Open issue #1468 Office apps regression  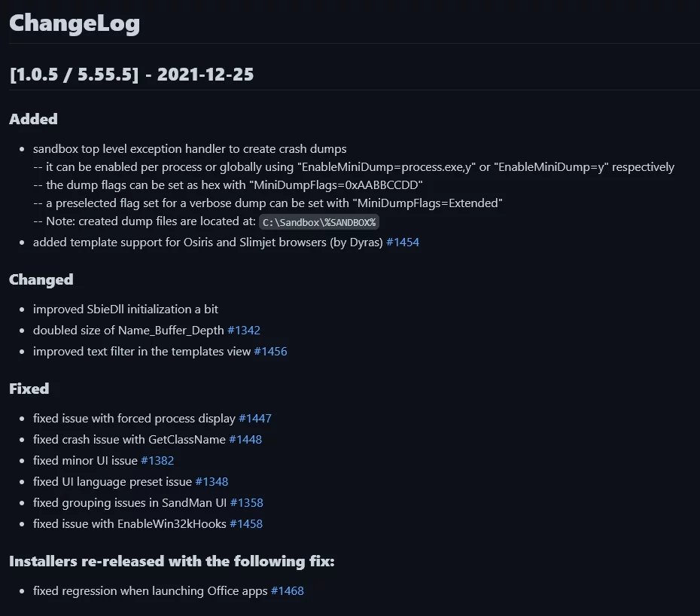(287, 590)
